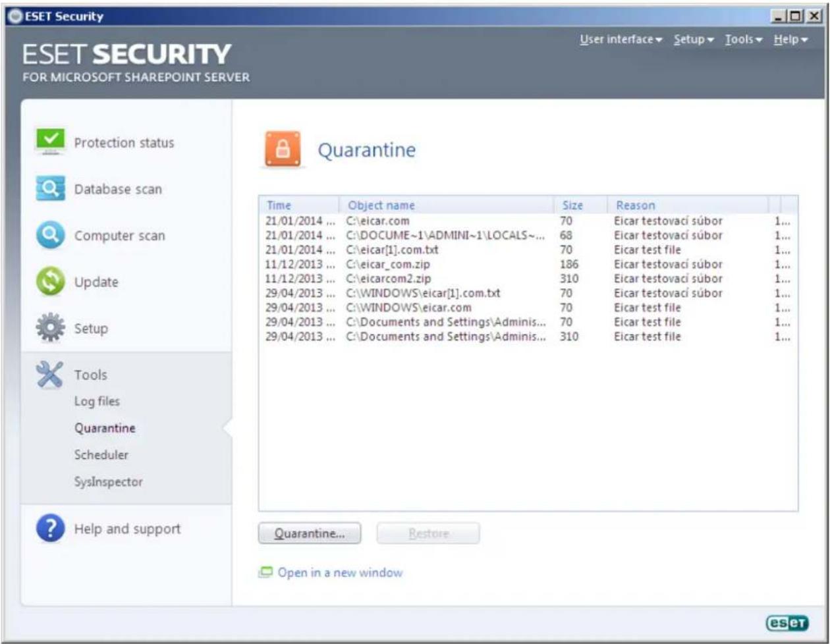Viewport: 830px width, 644px height.
Task: Open the User interface dropdown menu
Action: click(x=621, y=40)
